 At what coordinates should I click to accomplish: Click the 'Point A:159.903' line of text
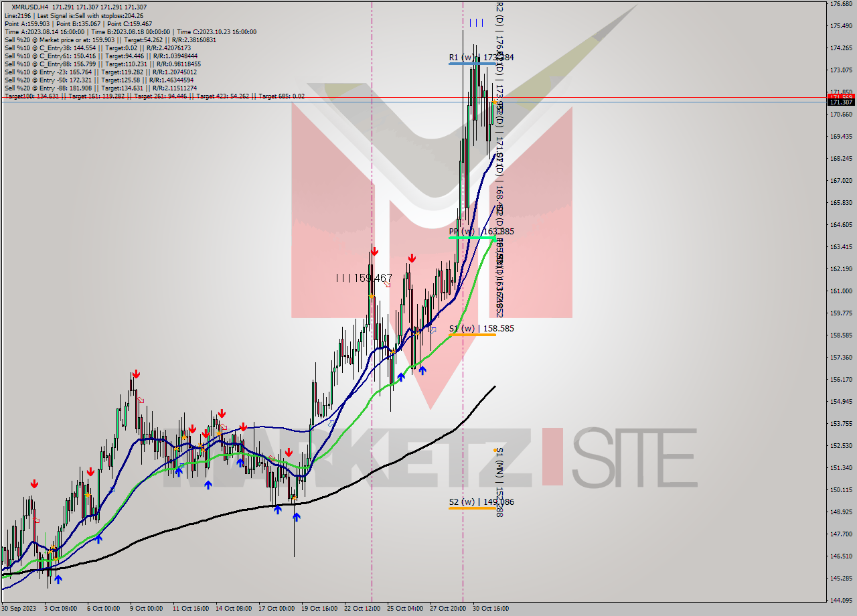click(78, 23)
